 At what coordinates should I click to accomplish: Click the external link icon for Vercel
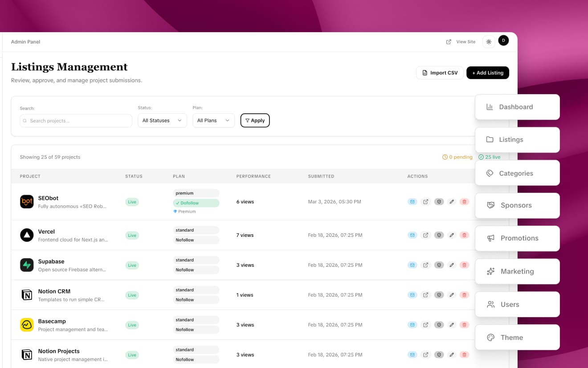425,235
